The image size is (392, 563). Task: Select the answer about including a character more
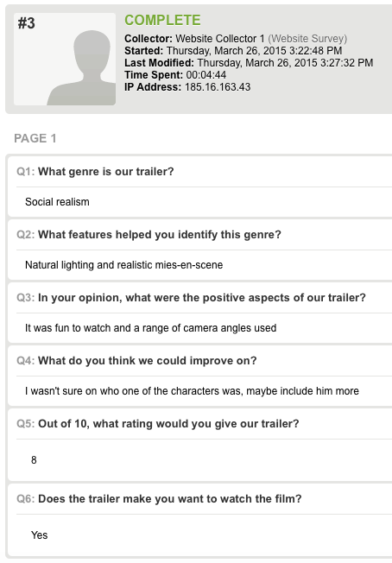[192, 391]
